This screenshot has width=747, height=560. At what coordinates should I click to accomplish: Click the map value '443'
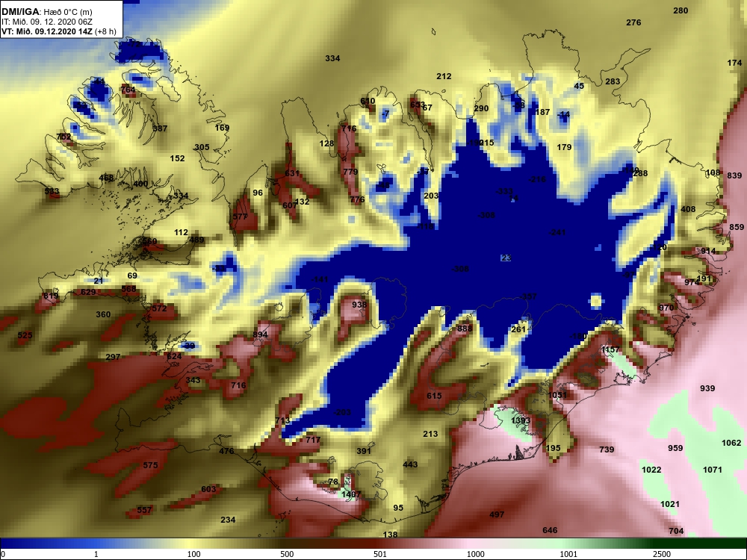(x=410, y=464)
